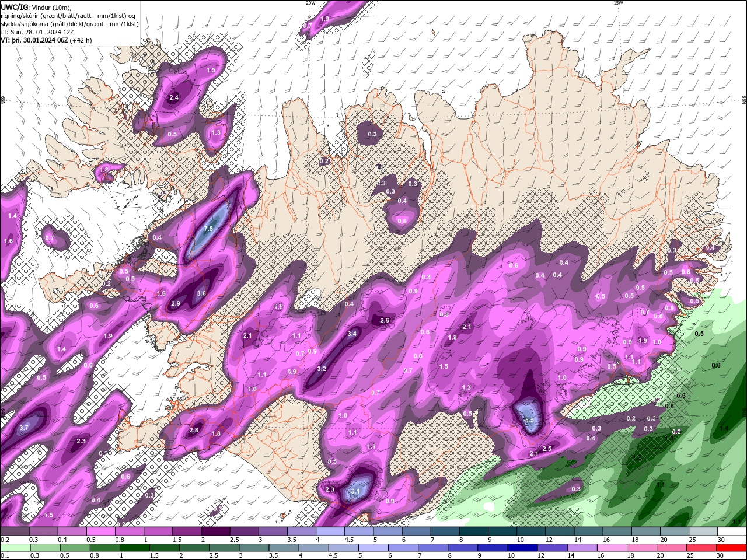
Task: Click the 3.7 precipitation value over the sea
Action: pos(24,428)
